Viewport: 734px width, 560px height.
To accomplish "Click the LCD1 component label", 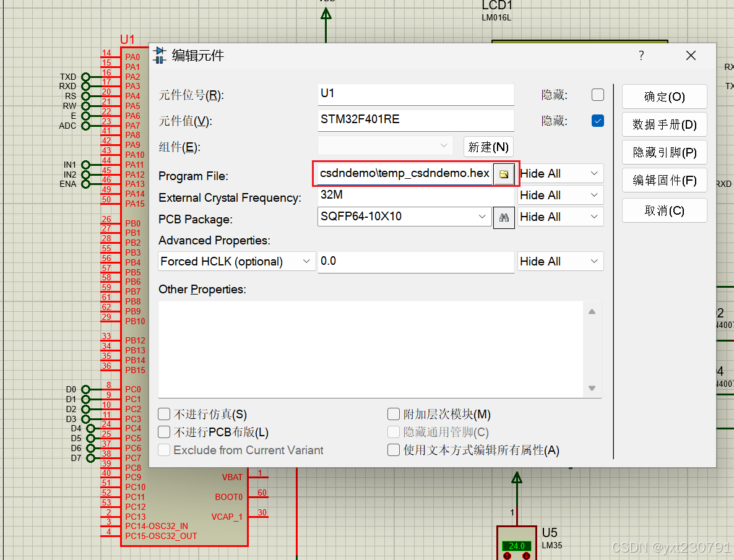I will coord(497,6).
